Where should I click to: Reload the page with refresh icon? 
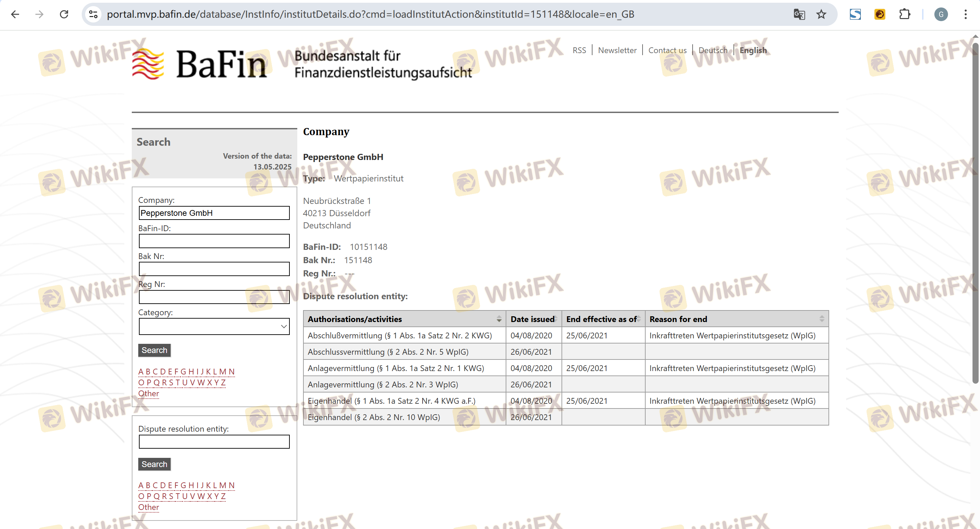pyautogui.click(x=64, y=14)
